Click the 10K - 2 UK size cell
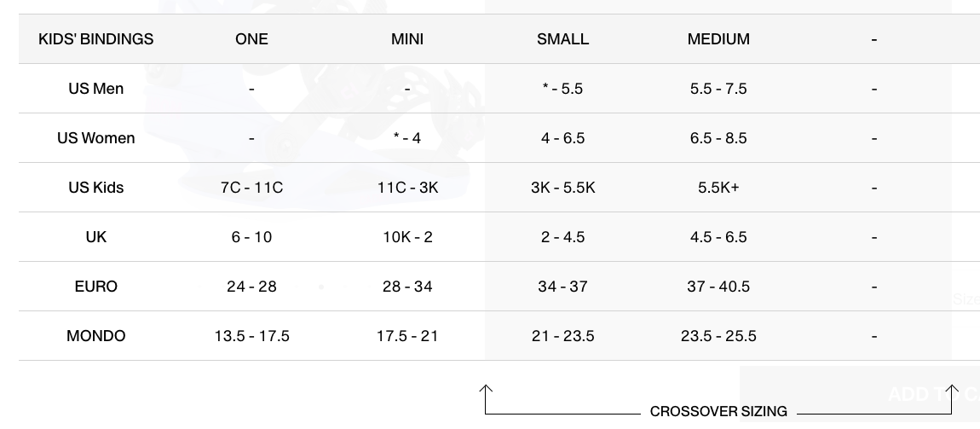The height and width of the screenshot is (429, 980). (x=407, y=237)
